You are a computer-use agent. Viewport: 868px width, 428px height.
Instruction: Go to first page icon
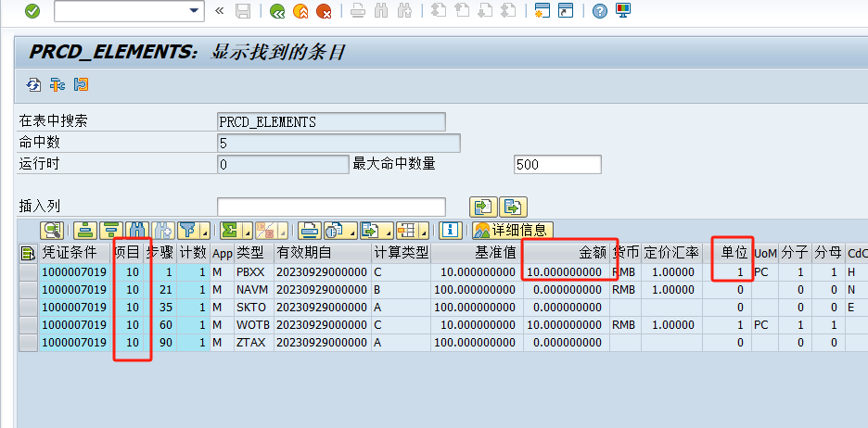(x=439, y=11)
